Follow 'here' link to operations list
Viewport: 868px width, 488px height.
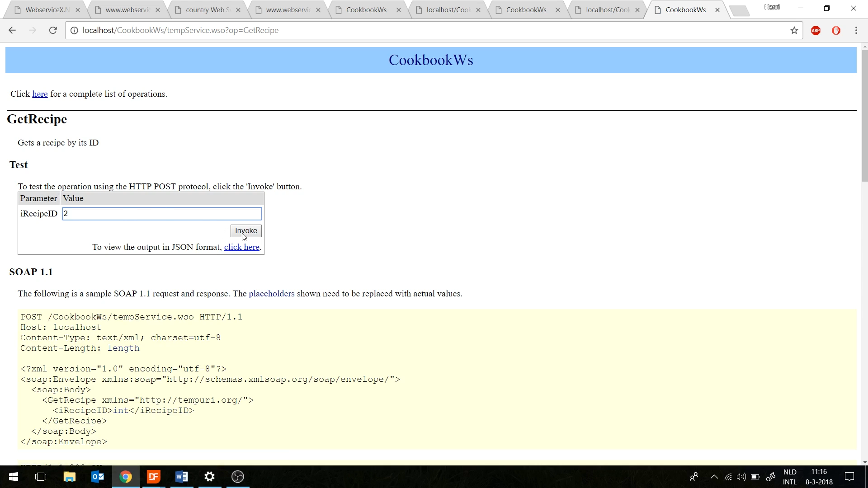point(40,94)
